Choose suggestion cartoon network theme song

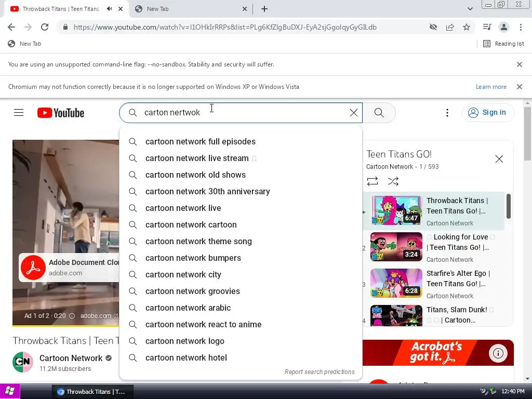click(x=241, y=241)
